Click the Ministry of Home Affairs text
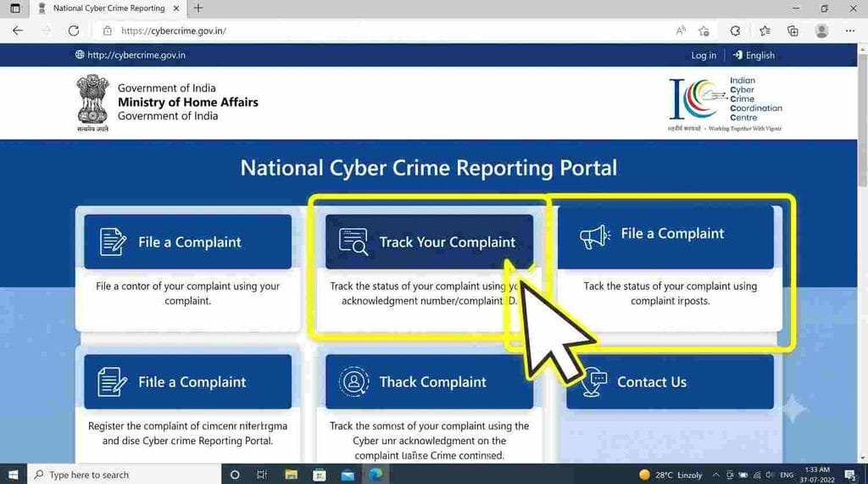The height and width of the screenshot is (484, 868). tap(187, 102)
